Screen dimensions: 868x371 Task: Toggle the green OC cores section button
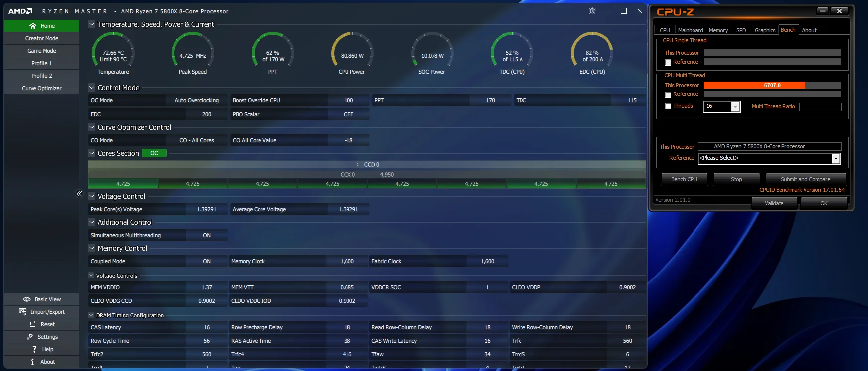coord(154,153)
